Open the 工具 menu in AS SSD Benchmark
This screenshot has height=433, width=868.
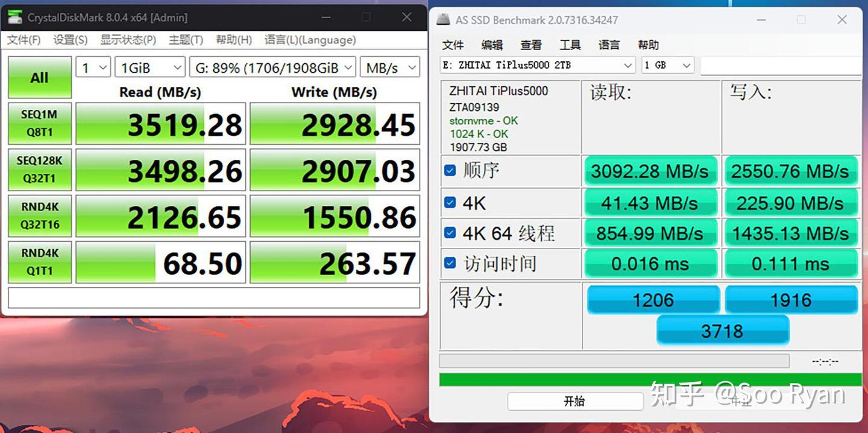click(570, 45)
